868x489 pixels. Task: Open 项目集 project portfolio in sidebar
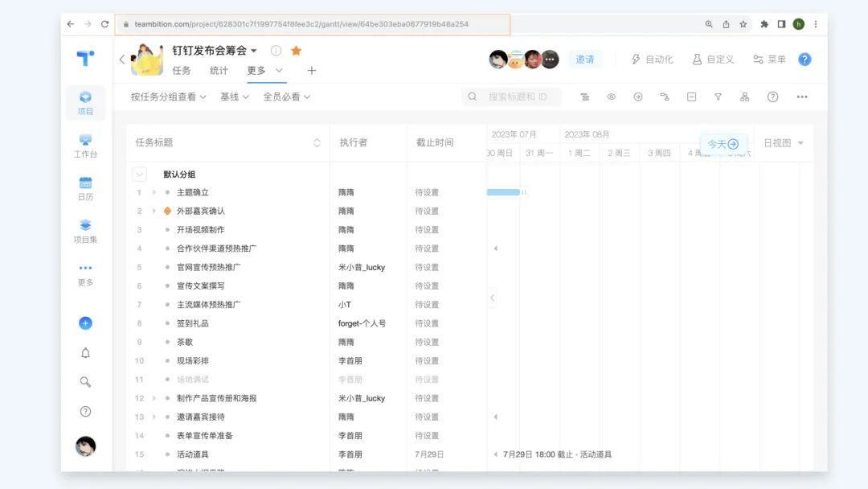tap(85, 231)
